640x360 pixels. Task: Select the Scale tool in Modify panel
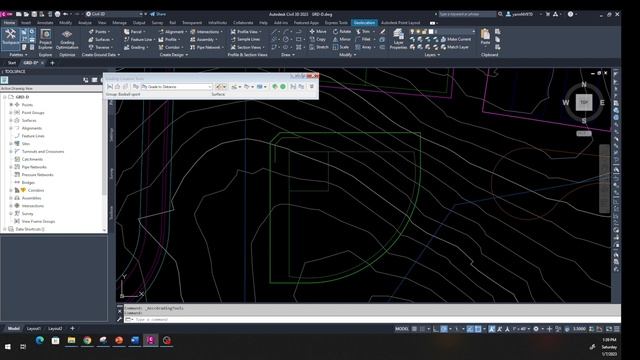coord(341,47)
